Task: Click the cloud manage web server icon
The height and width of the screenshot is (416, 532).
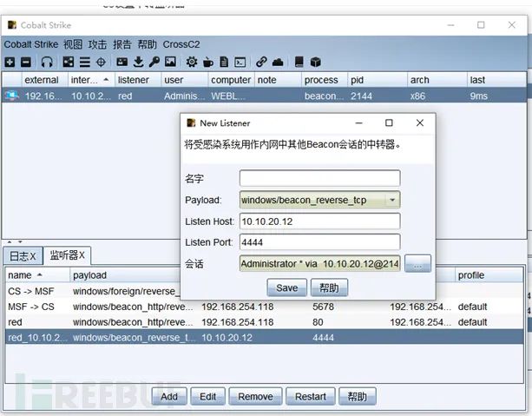Action: pyautogui.click(x=278, y=63)
